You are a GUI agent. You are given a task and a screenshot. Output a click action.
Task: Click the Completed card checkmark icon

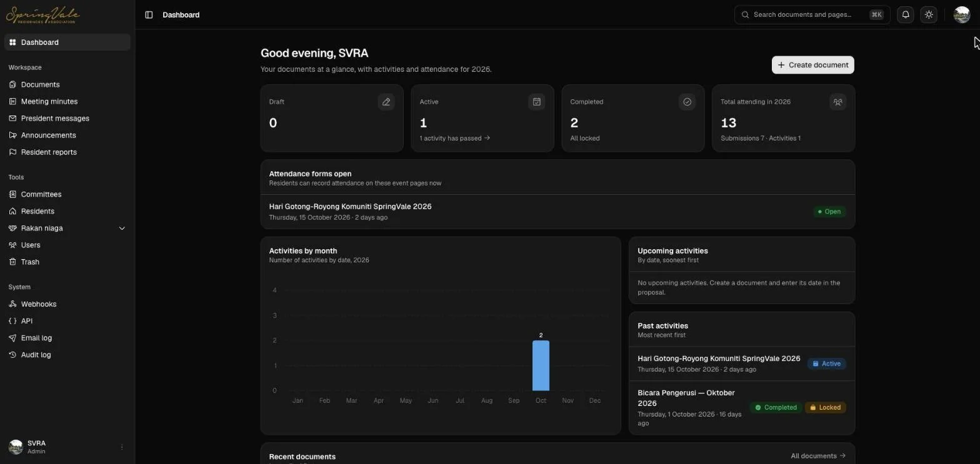pos(687,102)
